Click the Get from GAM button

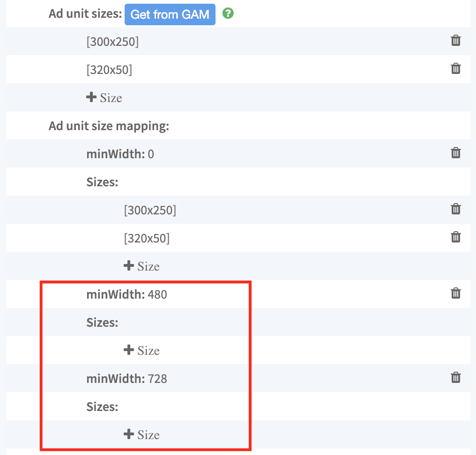tap(170, 14)
